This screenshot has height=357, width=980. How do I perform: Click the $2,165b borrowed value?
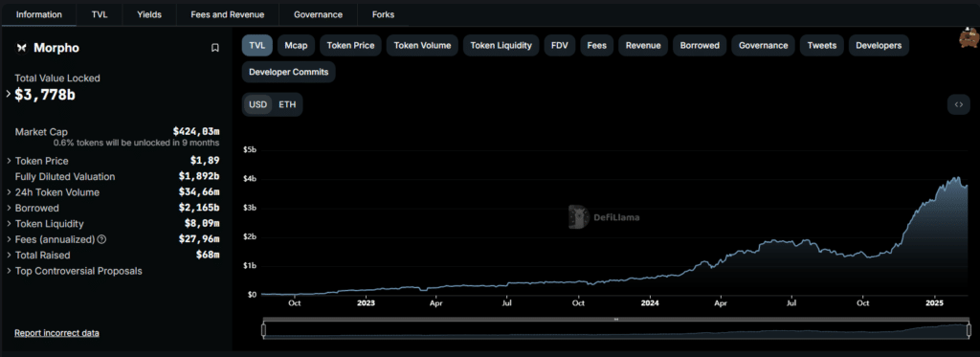[x=199, y=209]
